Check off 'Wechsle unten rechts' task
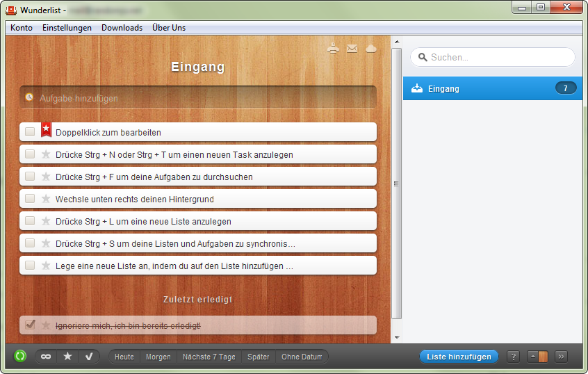Screen dimensions: 588x374 click(x=30, y=198)
